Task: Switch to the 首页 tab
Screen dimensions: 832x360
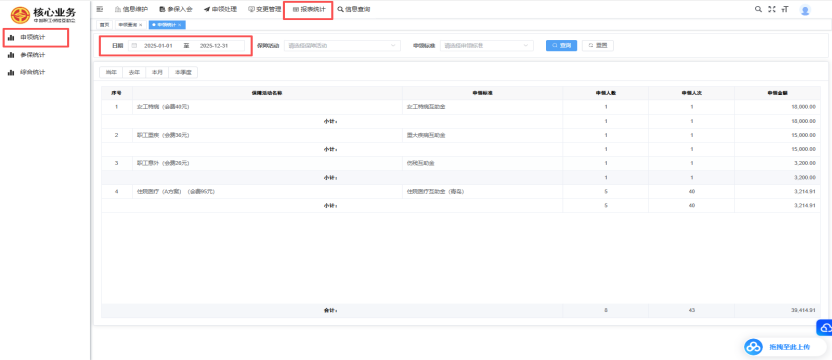Action: coord(105,25)
